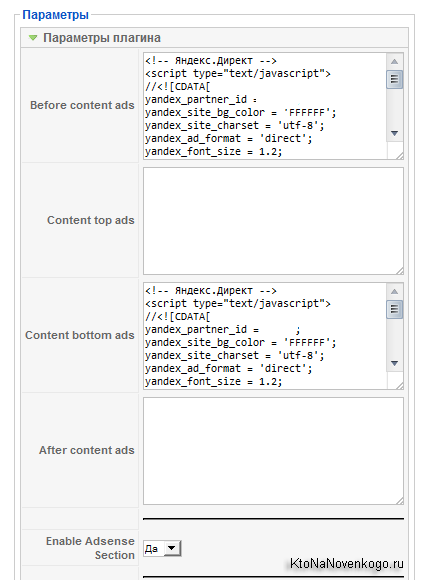Click scrollbar thumb in Before content ads box

click(x=394, y=79)
